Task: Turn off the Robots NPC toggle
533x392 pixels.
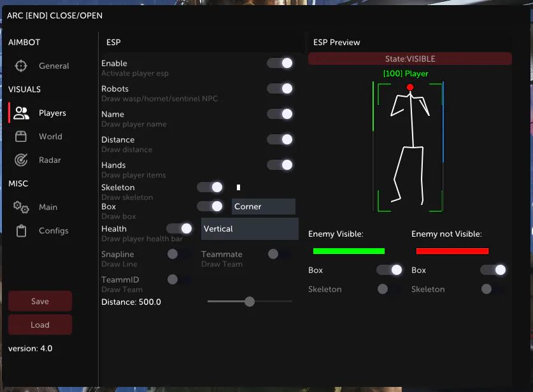Action: [281, 88]
